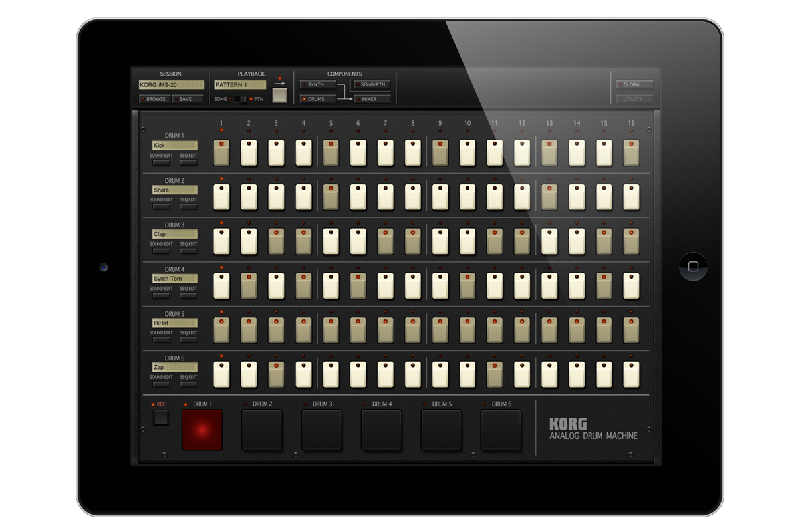Tap the DRUM 2 pad
The image size is (798, 532).
point(262,430)
